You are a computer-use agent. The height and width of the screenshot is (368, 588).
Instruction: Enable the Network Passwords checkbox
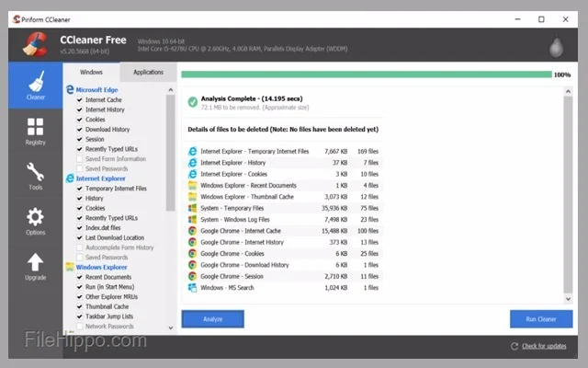tap(80, 327)
